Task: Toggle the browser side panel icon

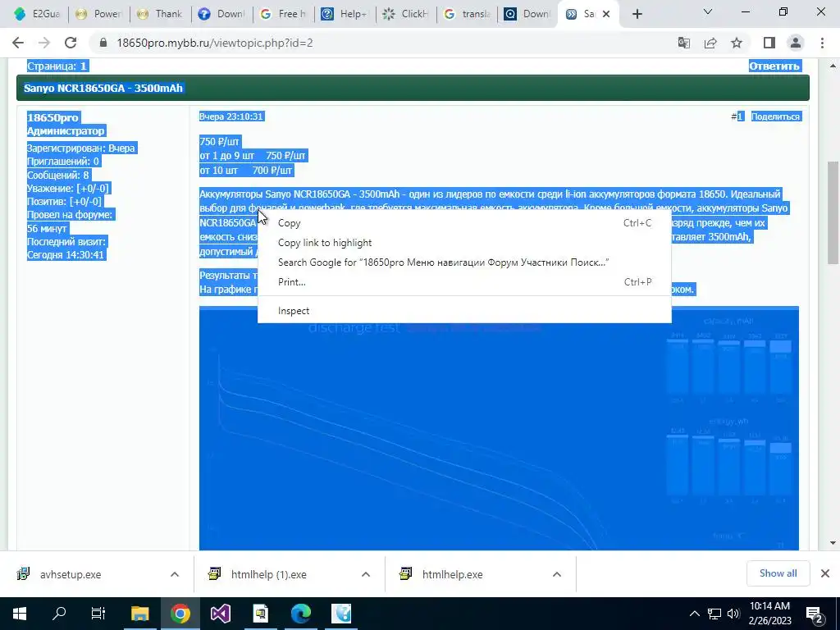Action: [x=769, y=43]
